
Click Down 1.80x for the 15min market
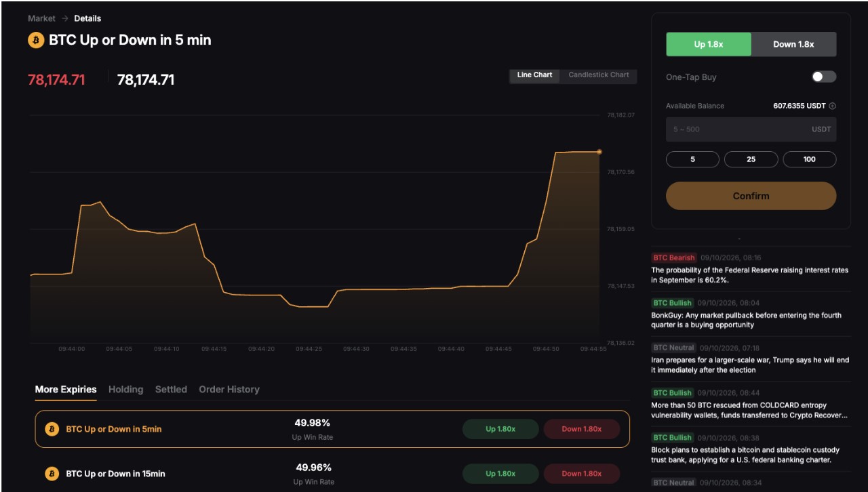(x=582, y=474)
